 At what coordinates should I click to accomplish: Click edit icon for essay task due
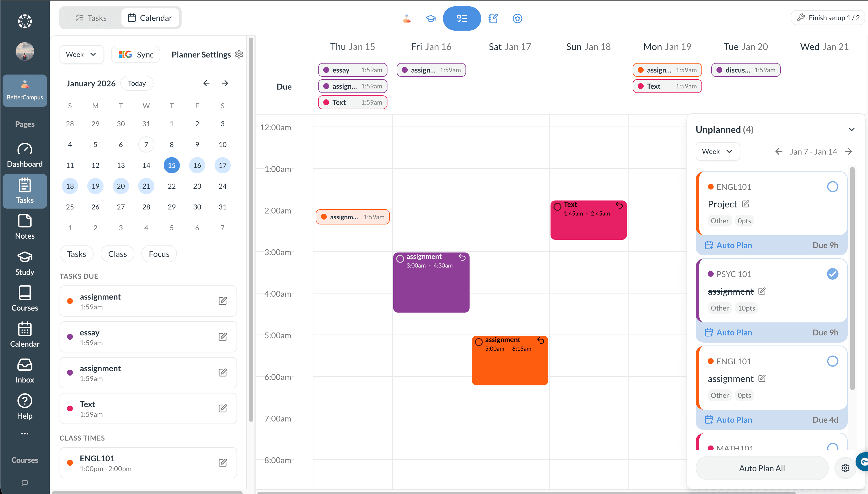tap(222, 337)
